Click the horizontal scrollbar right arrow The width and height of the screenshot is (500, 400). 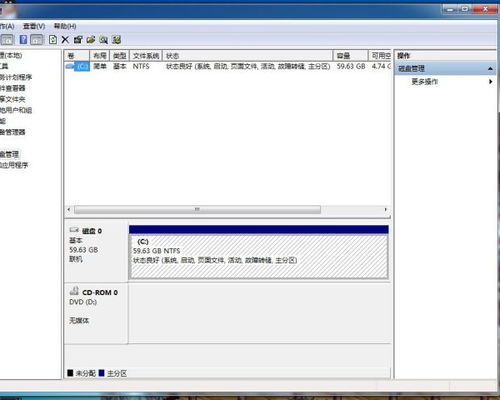(x=386, y=209)
